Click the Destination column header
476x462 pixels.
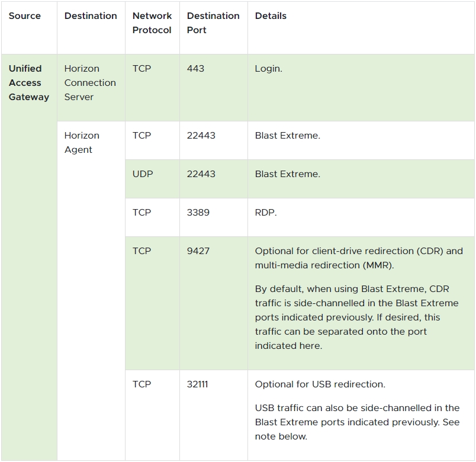pos(91,16)
